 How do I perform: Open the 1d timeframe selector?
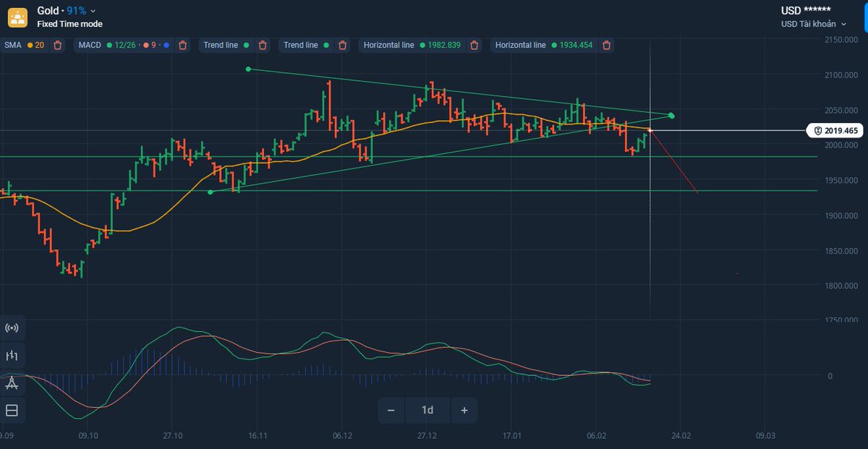427,411
